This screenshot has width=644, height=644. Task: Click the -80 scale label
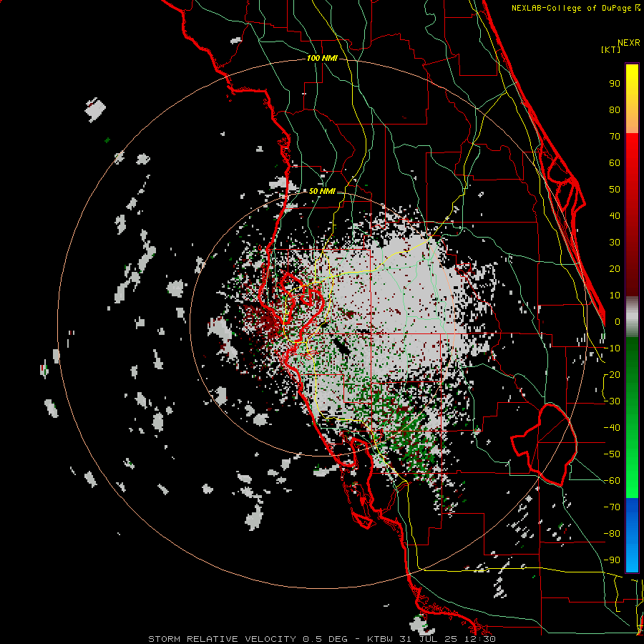pos(612,534)
